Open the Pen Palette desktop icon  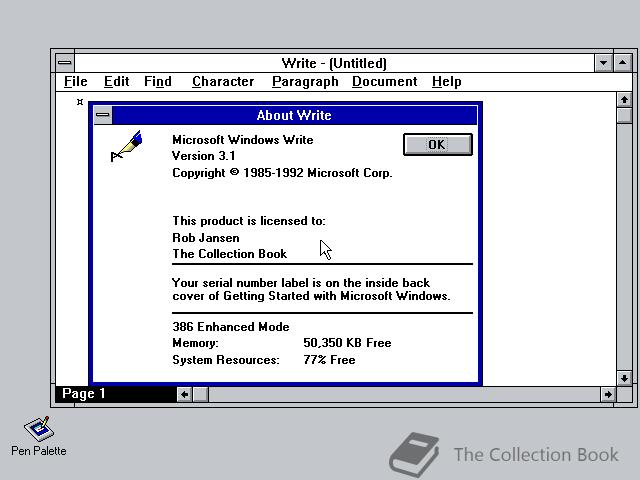(39, 436)
